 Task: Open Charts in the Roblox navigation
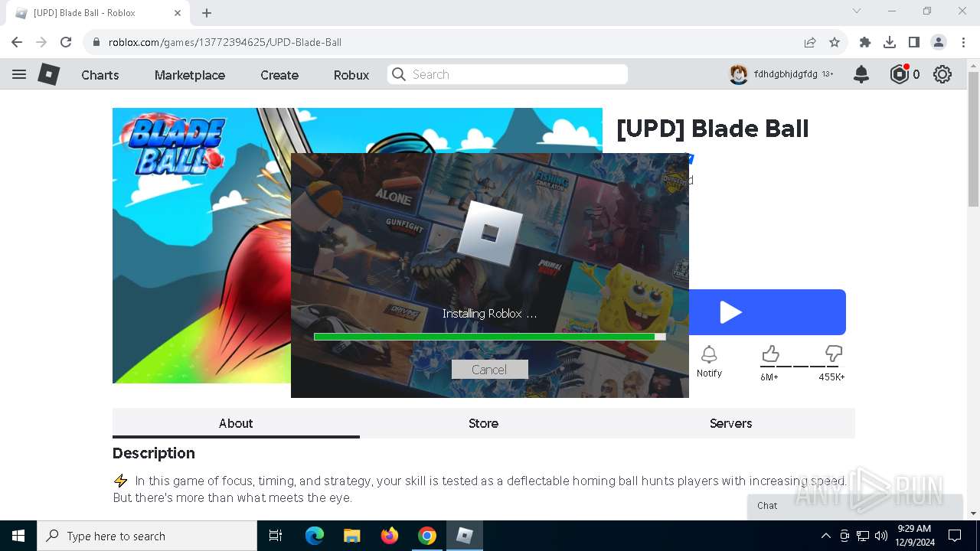coord(100,75)
